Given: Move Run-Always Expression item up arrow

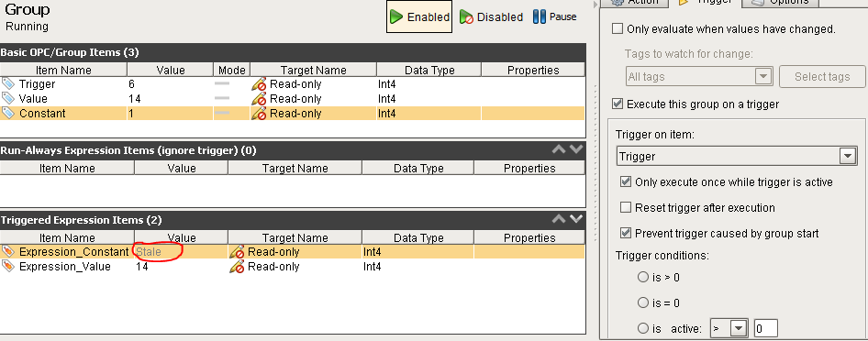Looking at the screenshot, I should coord(559,149).
